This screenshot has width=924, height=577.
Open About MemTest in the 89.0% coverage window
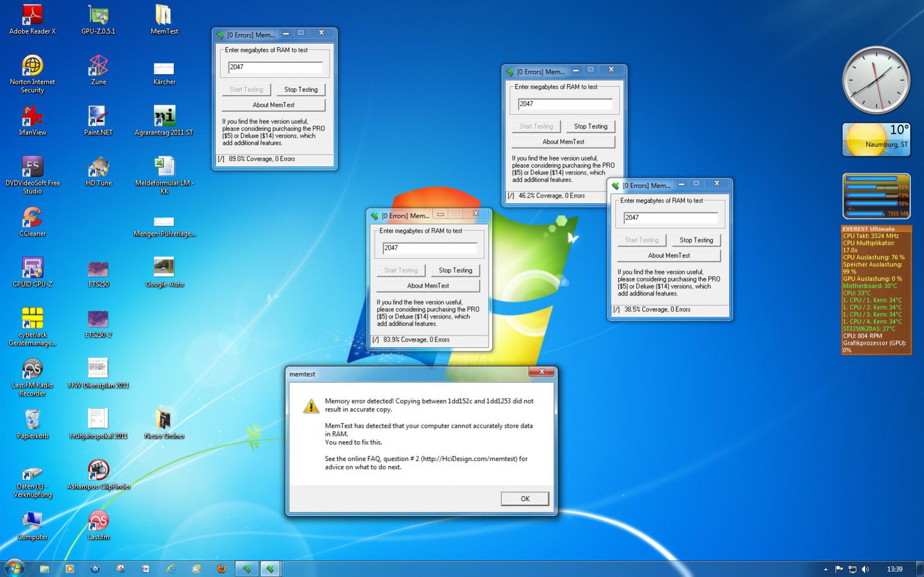274,105
